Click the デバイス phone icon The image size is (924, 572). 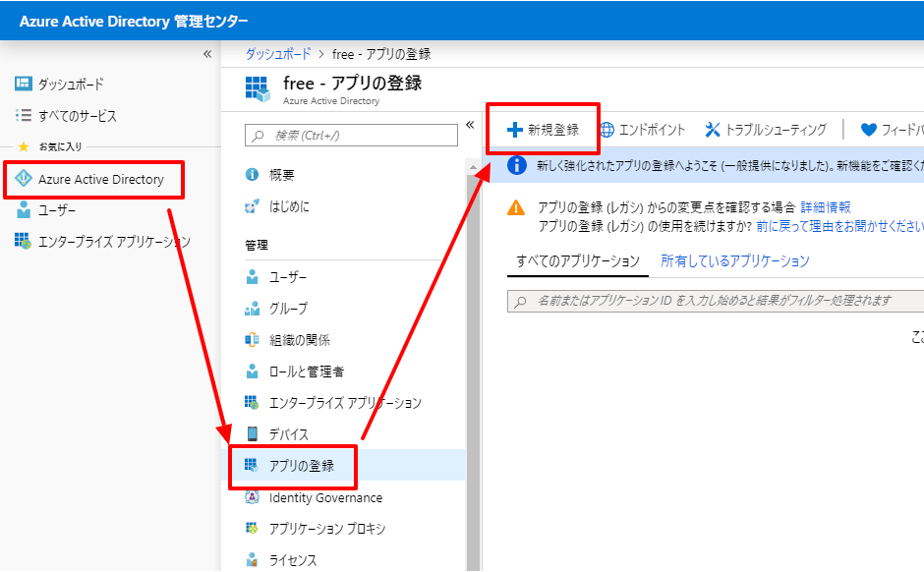point(253,433)
